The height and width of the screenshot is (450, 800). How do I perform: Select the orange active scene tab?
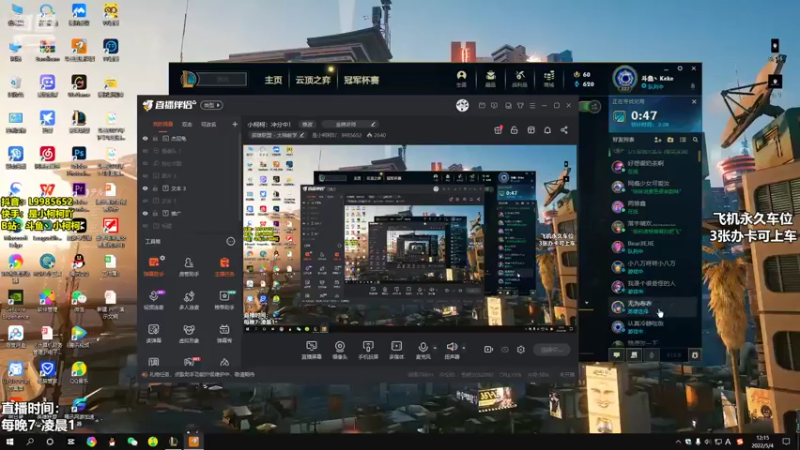[x=163, y=124]
